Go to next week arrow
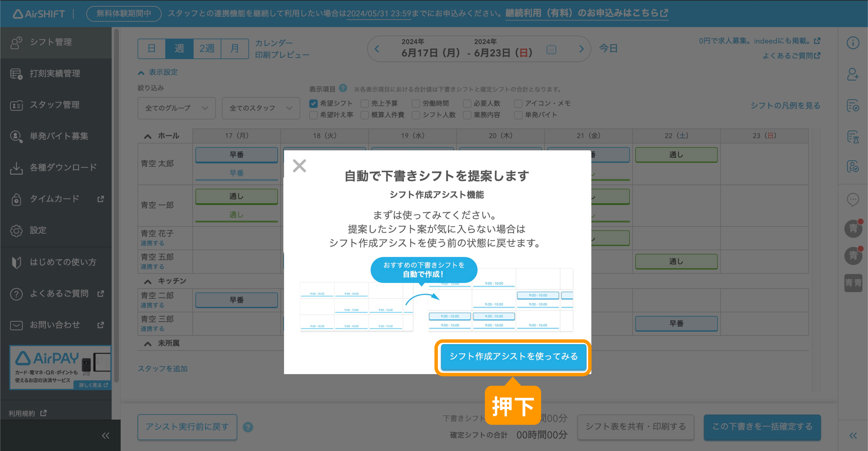The image size is (868, 451). [581, 49]
